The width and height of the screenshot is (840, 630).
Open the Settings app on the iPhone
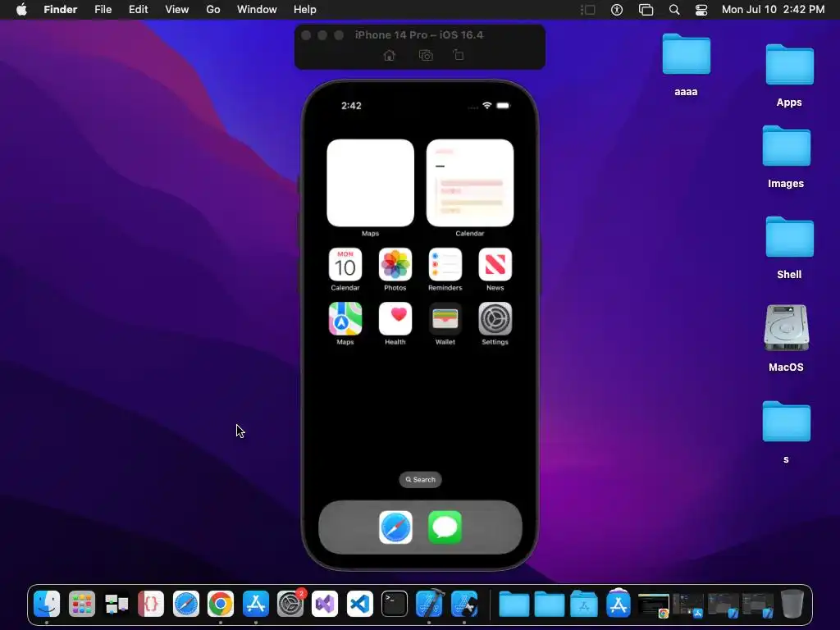click(495, 318)
